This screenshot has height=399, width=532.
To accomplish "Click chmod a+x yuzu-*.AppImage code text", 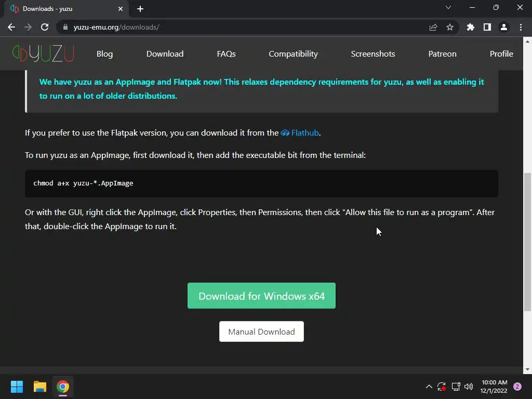I will 83,183.
